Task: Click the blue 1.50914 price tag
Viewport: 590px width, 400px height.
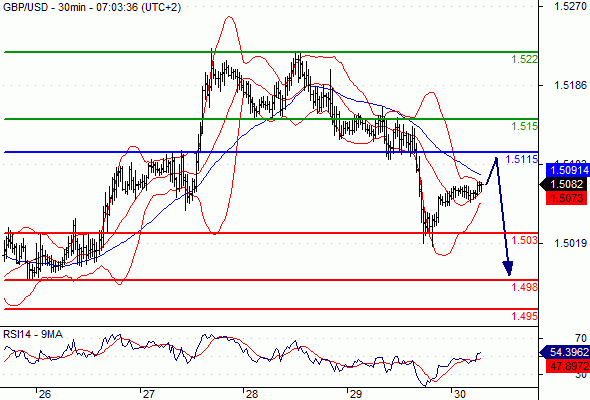Action: click(567, 170)
